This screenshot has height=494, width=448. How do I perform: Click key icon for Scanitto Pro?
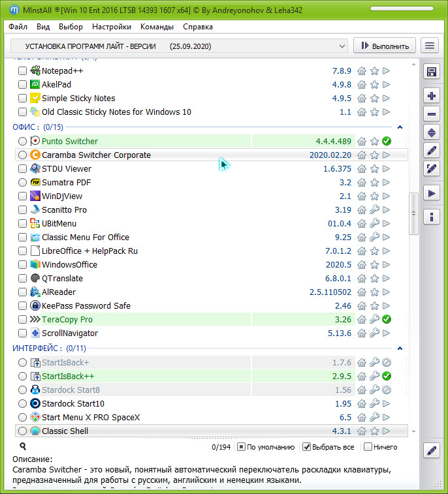tap(374, 210)
